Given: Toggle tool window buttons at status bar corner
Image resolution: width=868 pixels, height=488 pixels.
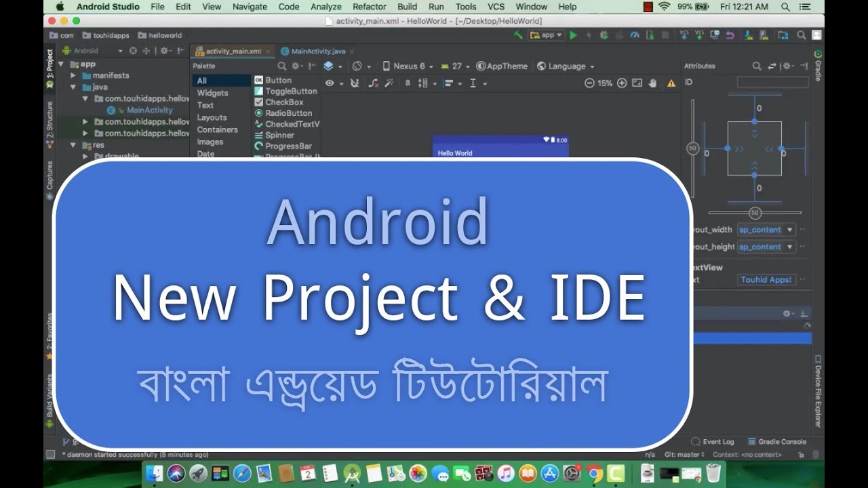Looking at the screenshot, I should pyautogui.click(x=50, y=455).
